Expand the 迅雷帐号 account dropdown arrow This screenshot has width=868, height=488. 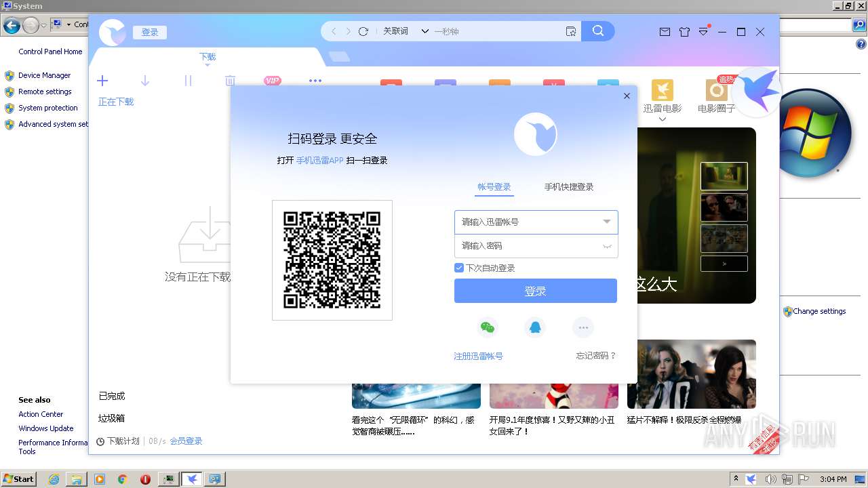607,222
